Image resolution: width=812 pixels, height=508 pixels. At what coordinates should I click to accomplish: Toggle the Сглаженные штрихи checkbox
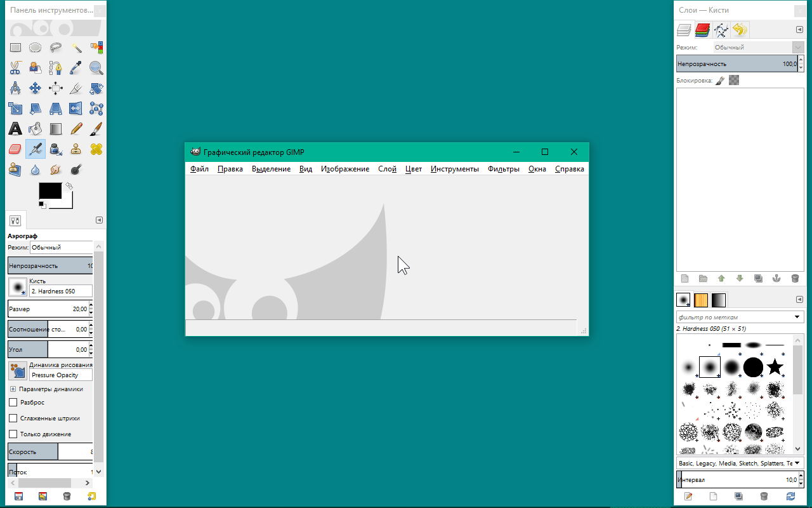pos(13,418)
